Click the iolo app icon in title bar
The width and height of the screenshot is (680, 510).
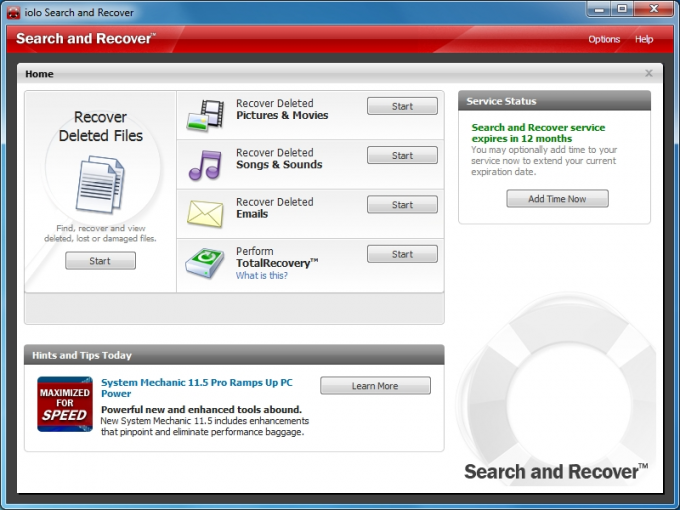coord(13,13)
